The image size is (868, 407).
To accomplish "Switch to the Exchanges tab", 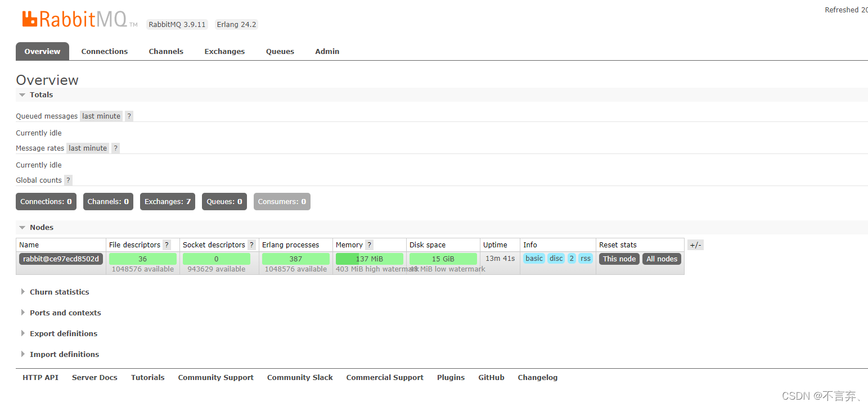I will coord(224,51).
